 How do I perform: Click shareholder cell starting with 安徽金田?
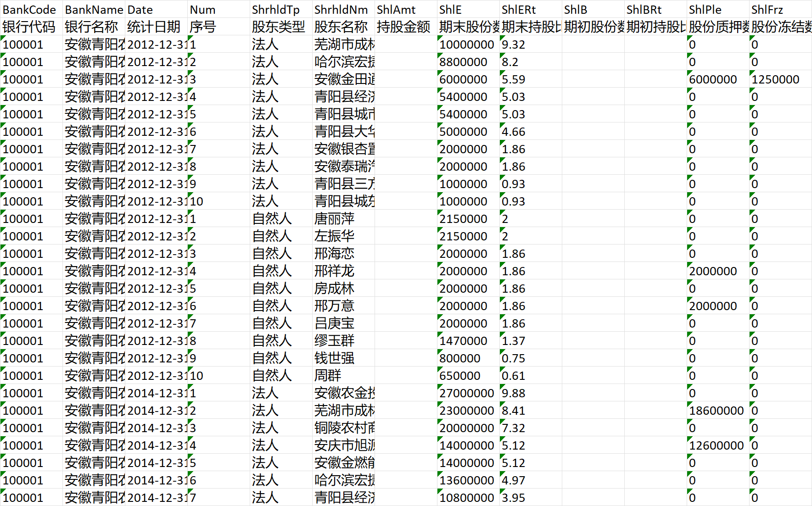click(343, 79)
